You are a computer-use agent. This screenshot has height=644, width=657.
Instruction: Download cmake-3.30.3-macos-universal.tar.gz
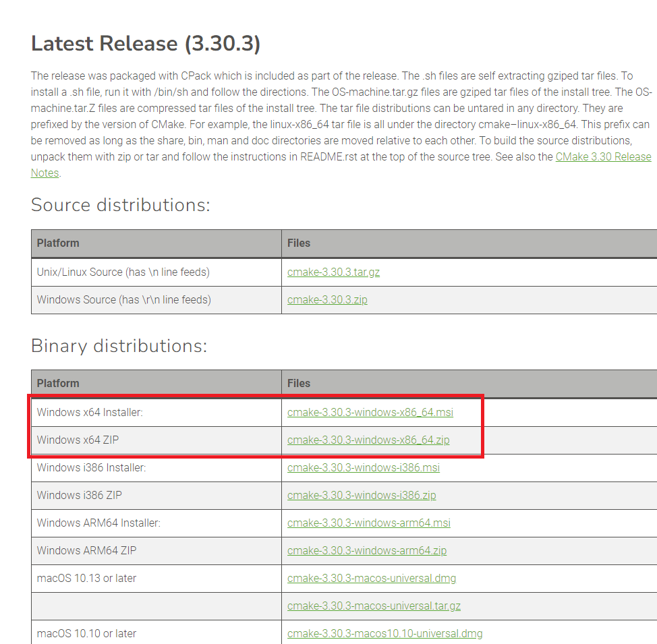pyautogui.click(x=374, y=606)
